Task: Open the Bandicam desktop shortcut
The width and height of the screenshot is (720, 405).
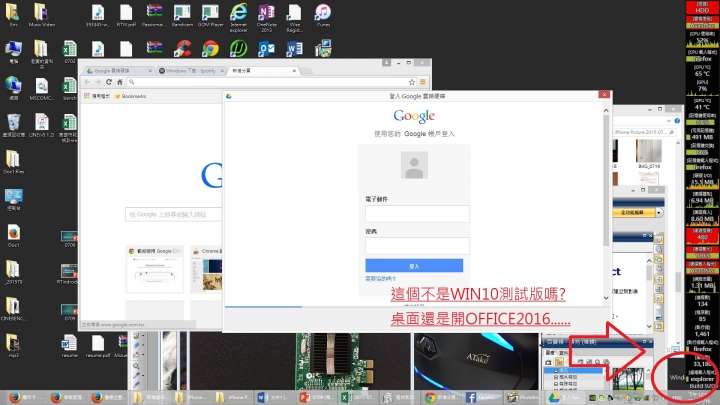Action: click(182, 16)
